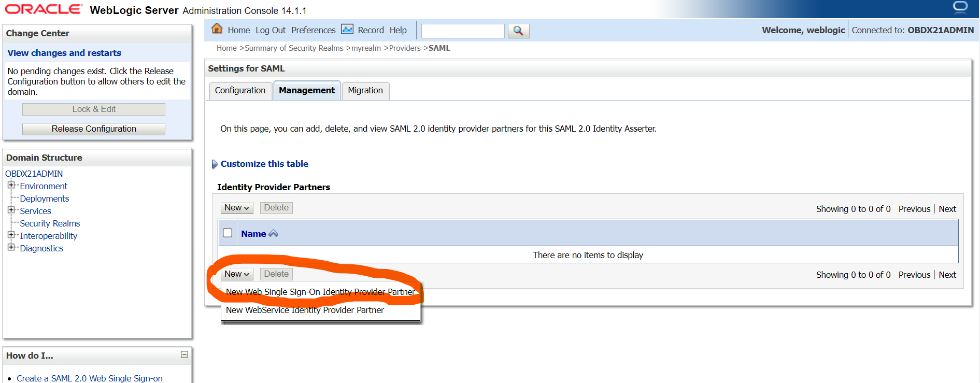Click the Oracle logo at top left
Screen dimensions: 980x383
(x=44, y=9)
